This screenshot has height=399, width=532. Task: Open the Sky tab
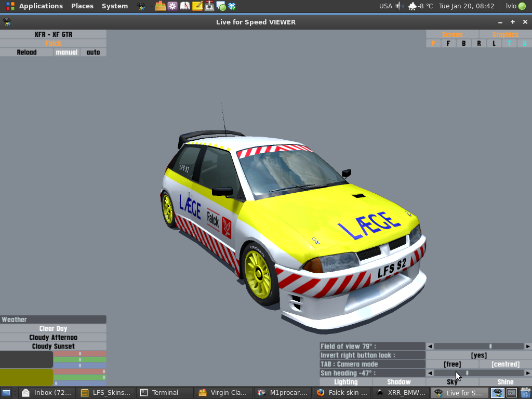pyautogui.click(x=452, y=382)
